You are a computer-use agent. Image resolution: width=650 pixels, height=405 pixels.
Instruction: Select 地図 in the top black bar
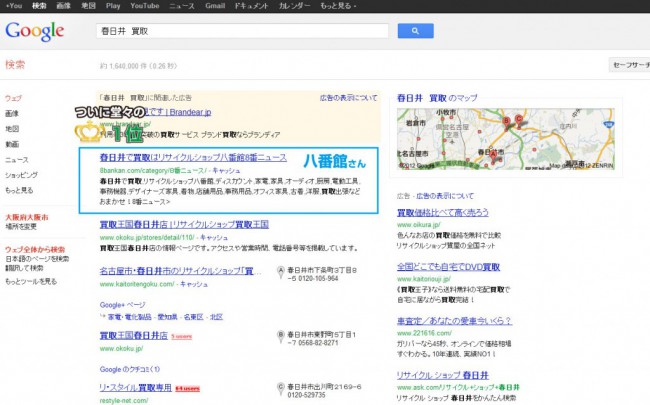pyautogui.click(x=88, y=6)
